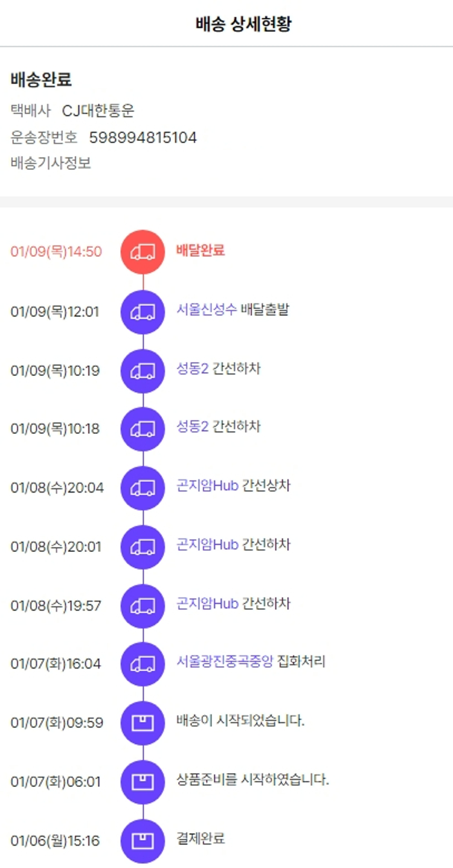453x868 pixels.
Task: Click the 배송기사정보 label
Action: point(51,163)
